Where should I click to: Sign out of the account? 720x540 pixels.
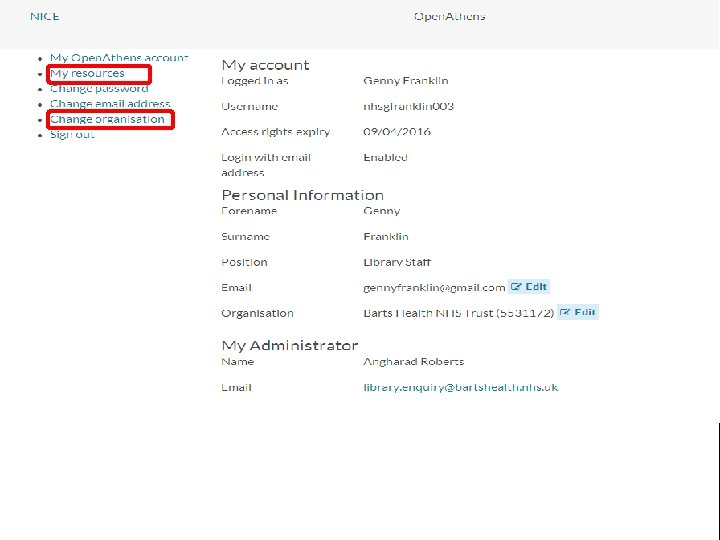(x=72, y=135)
